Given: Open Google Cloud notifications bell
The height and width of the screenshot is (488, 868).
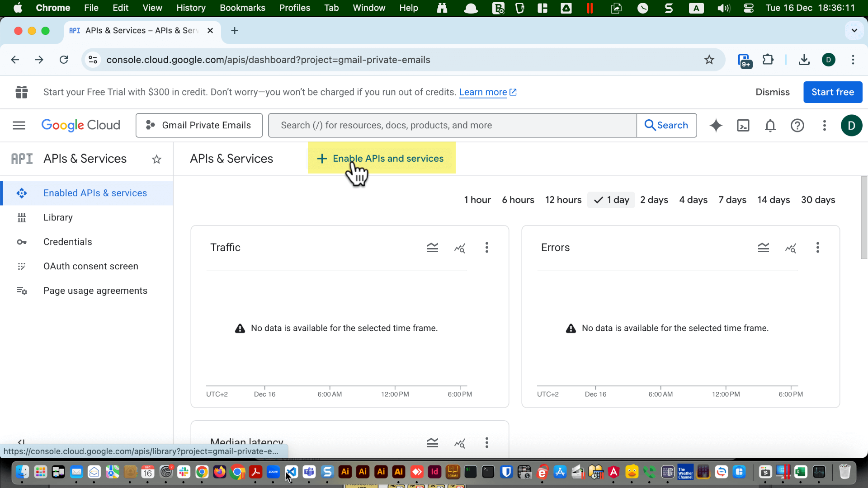Looking at the screenshot, I should click(x=770, y=125).
